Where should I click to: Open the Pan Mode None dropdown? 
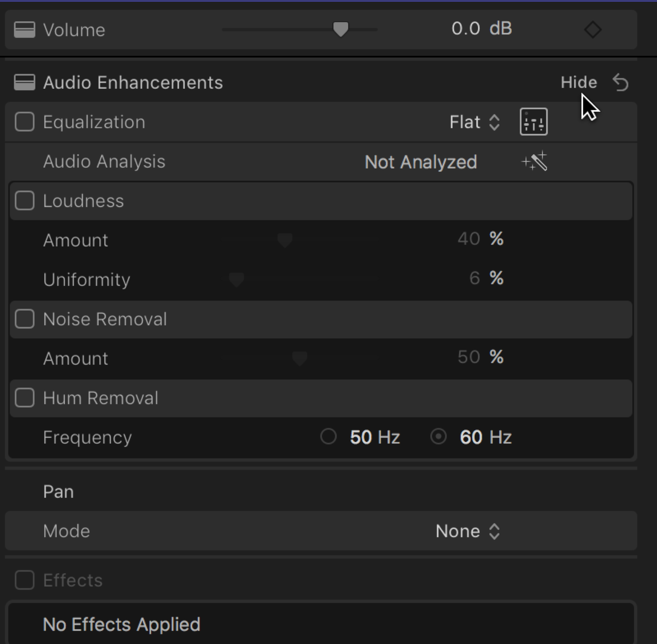click(468, 531)
